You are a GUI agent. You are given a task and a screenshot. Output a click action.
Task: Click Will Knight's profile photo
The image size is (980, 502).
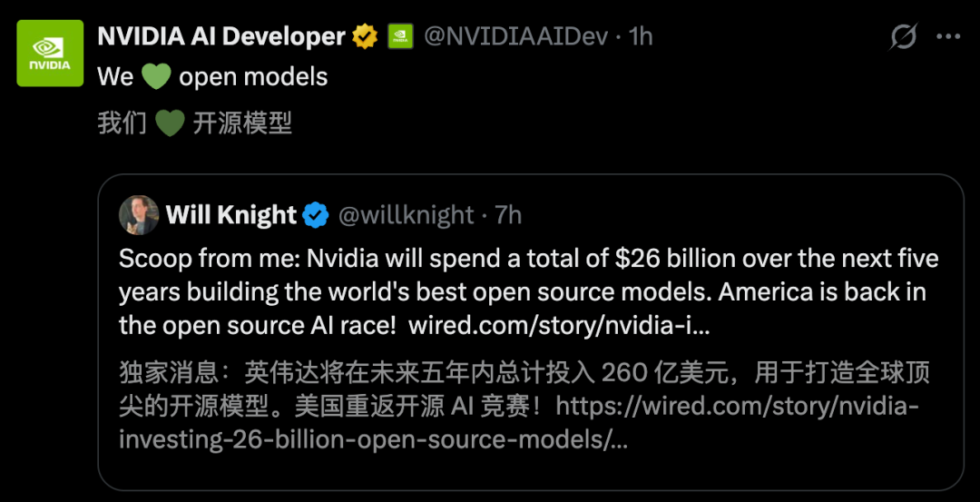(139, 215)
